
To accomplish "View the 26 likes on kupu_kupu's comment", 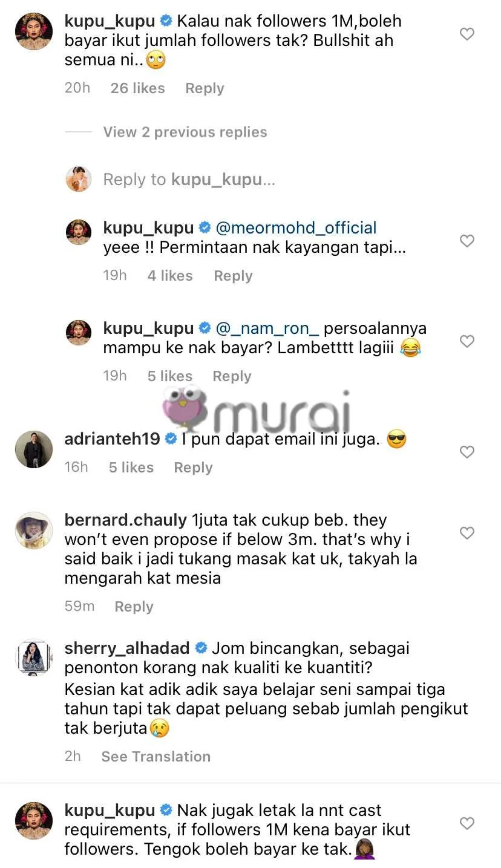I will [x=137, y=88].
